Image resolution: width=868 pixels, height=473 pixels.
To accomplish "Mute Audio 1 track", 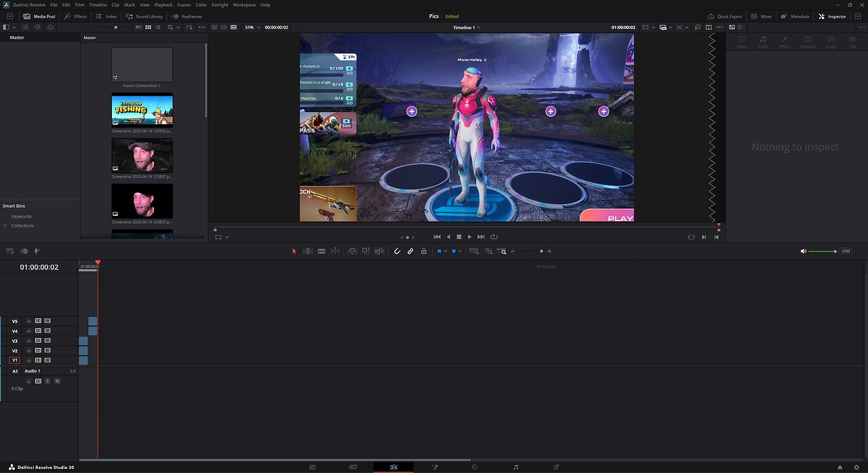I will tap(57, 381).
